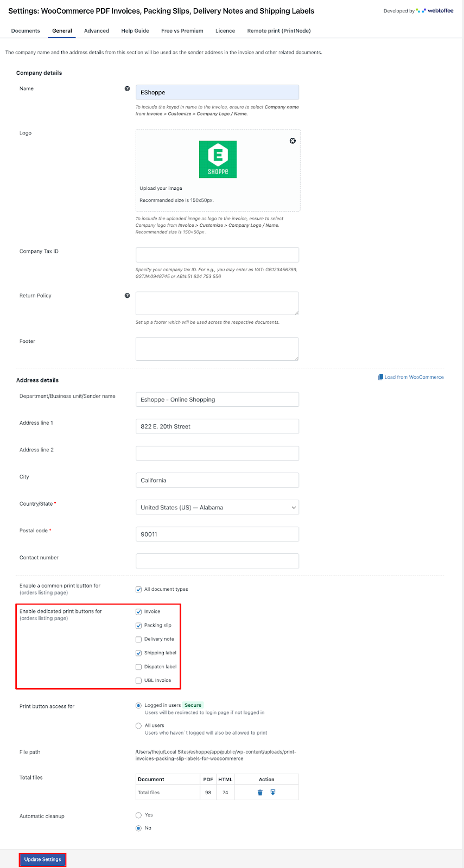
Task: Select All users print access option
Action: point(138,725)
